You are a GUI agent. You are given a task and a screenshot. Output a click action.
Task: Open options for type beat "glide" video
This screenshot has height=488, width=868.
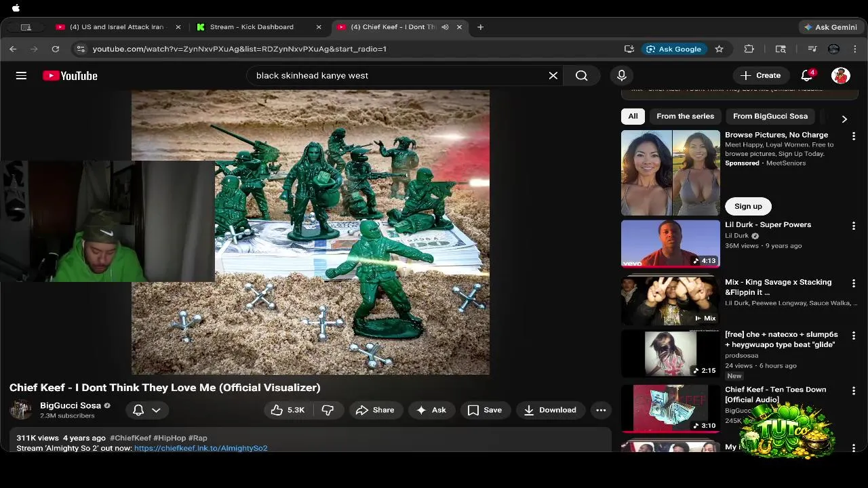click(x=854, y=335)
